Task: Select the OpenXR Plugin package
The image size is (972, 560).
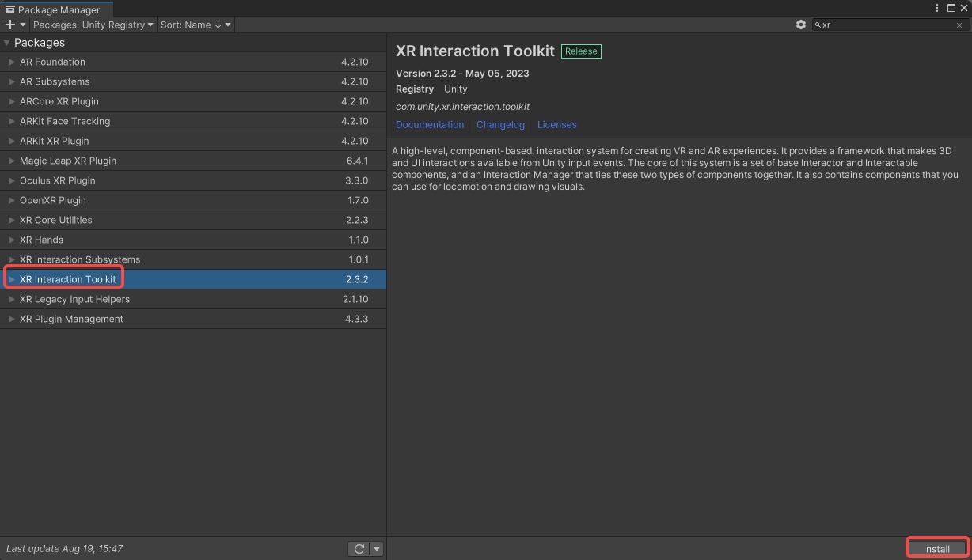Action: tap(53, 200)
